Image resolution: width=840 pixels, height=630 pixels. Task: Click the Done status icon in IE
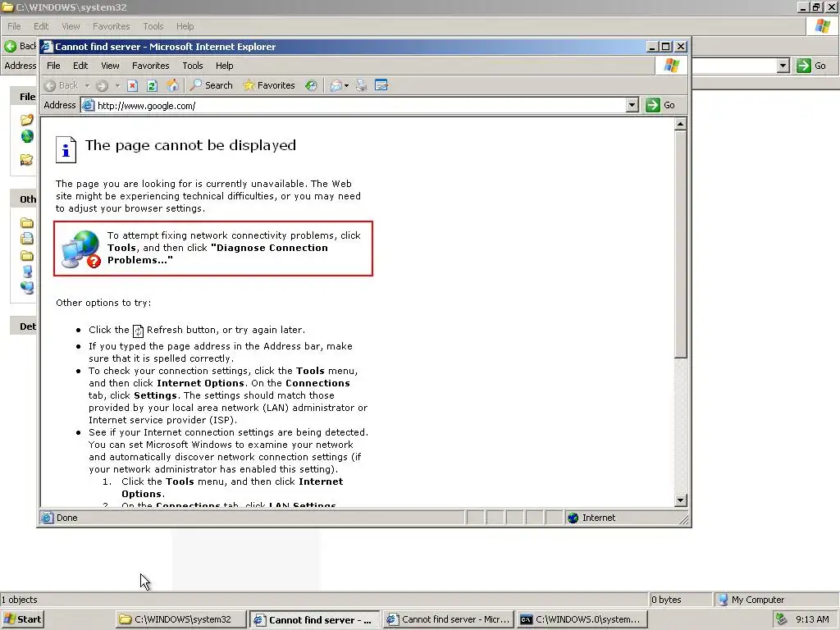pos(47,518)
